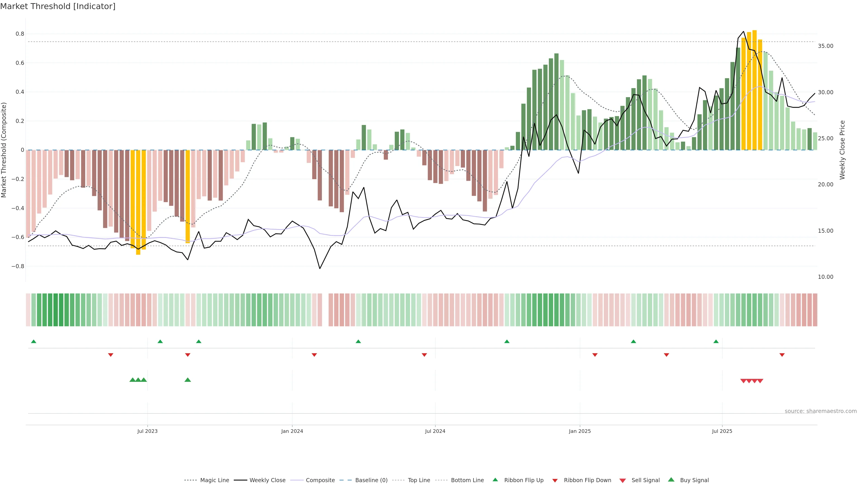Click the lowest yellow bar before Jul 2023

point(138,202)
